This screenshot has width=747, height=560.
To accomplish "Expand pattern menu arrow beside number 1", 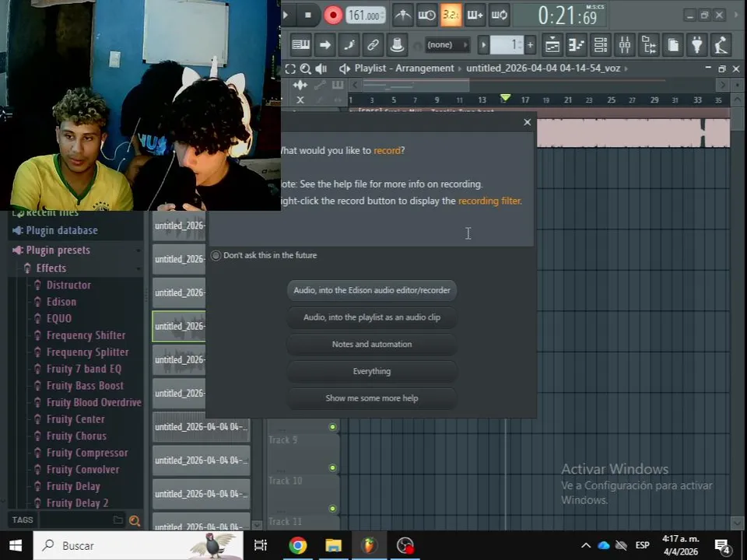I will [483, 45].
